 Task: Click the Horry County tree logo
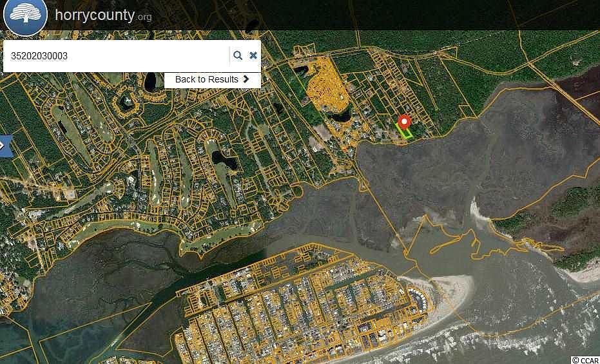[x=25, y=16]
